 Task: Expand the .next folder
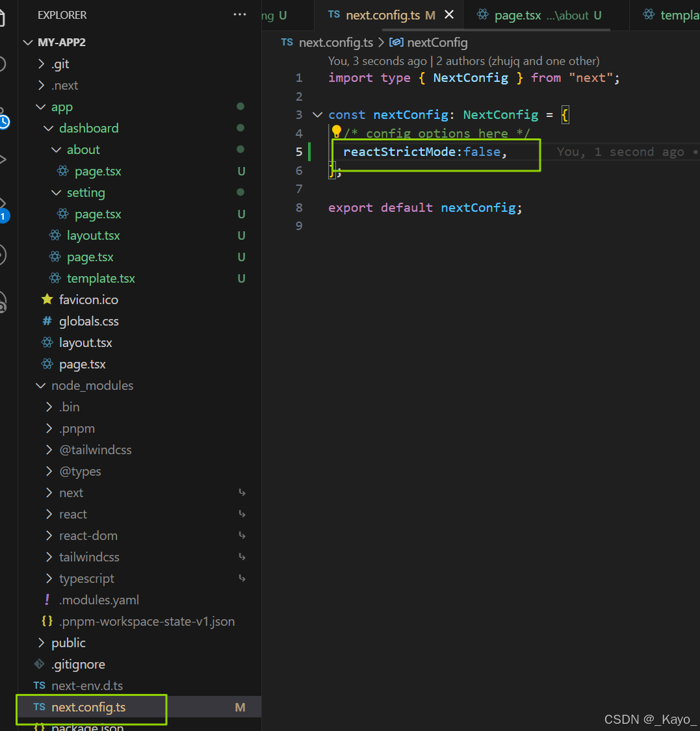click(42, 85)
